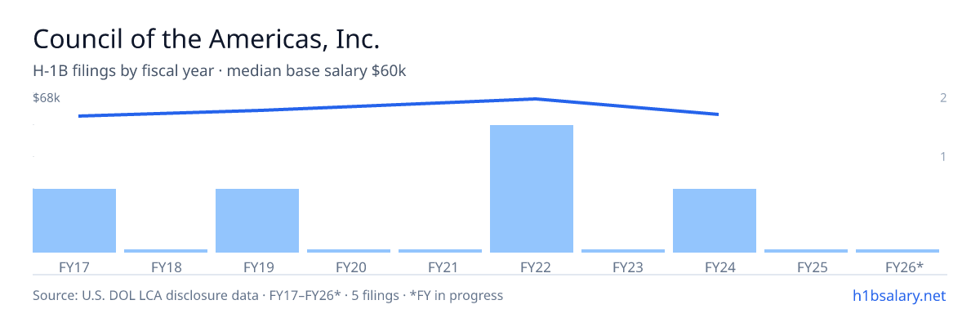Select the tall FY22 bar
This screenshot has width=980, height=327.
[x=532, y=189]
